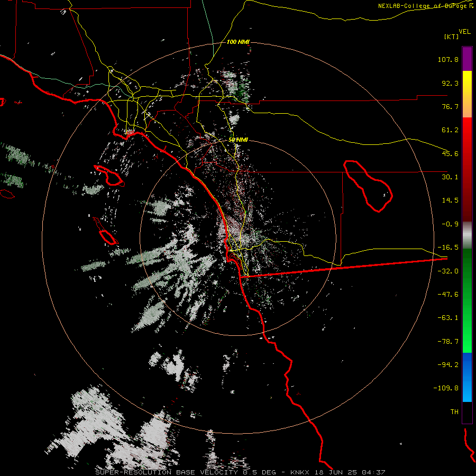476x476 pixels.
Task: Click the 50 NMI range ring label
Action: point(238,140)
